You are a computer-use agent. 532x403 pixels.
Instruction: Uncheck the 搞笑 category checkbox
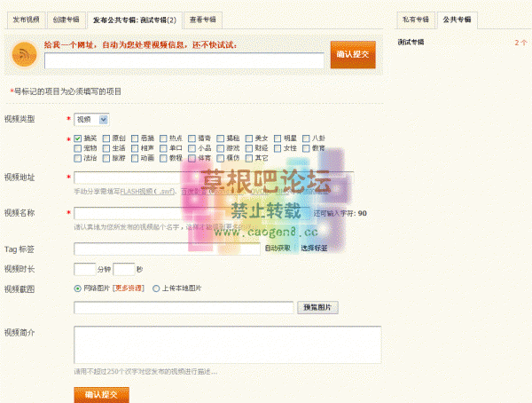click(77, 138)
